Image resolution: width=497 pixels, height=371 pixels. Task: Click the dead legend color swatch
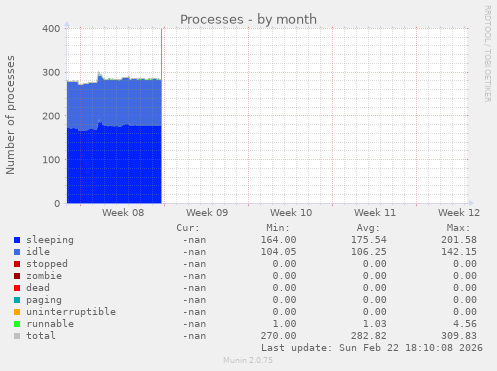point(17,288)
